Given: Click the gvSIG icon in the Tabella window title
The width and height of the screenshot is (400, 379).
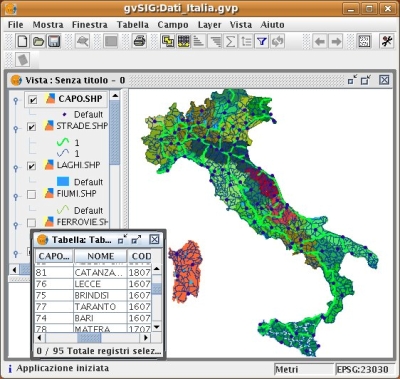Looking at the screenshot, I should coord(42,240).
